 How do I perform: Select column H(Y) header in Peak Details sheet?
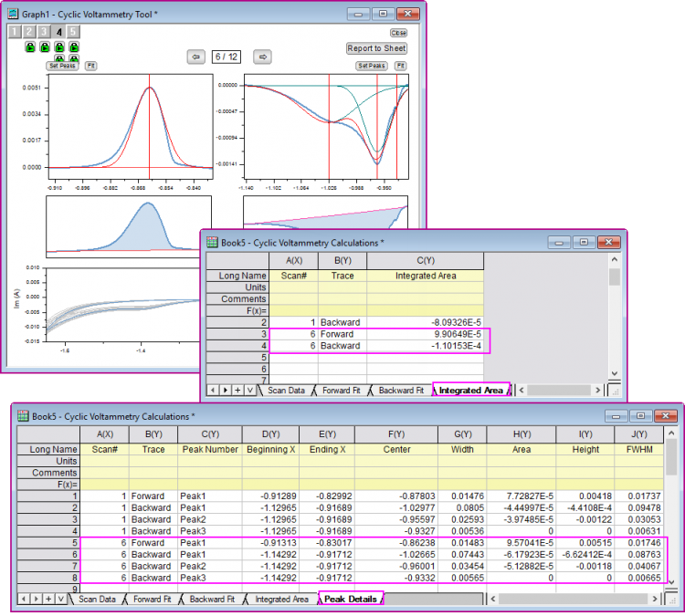(522, 434)
